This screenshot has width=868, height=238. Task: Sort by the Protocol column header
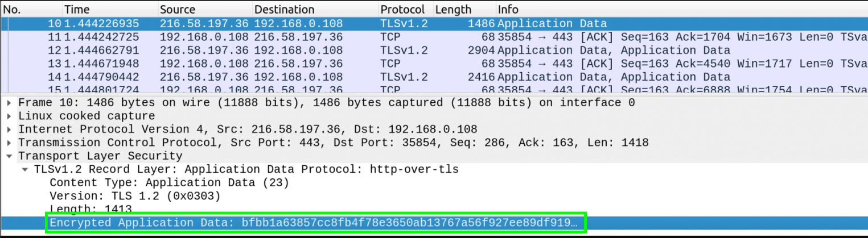[x=402, y=10]
